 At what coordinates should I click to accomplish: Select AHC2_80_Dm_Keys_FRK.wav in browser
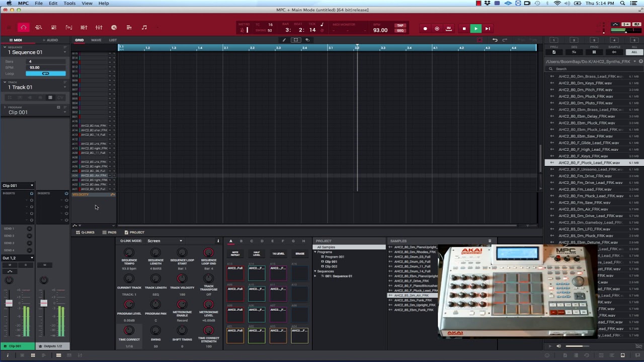[x=585, y=83]
